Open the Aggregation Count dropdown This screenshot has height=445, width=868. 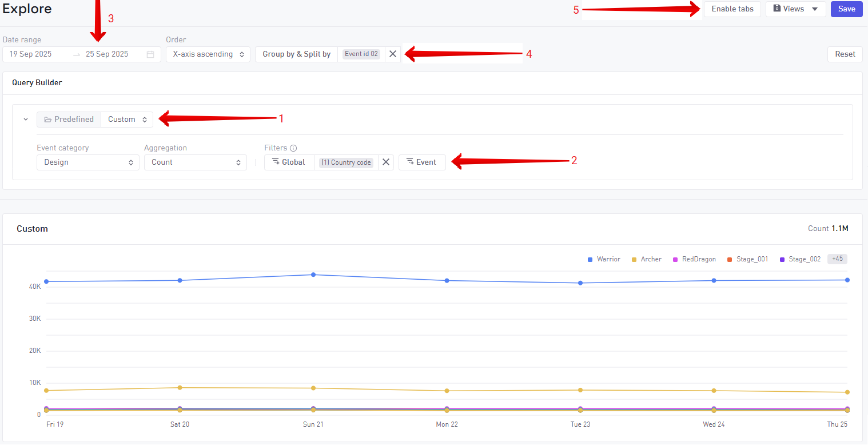(x=195, y=162)
